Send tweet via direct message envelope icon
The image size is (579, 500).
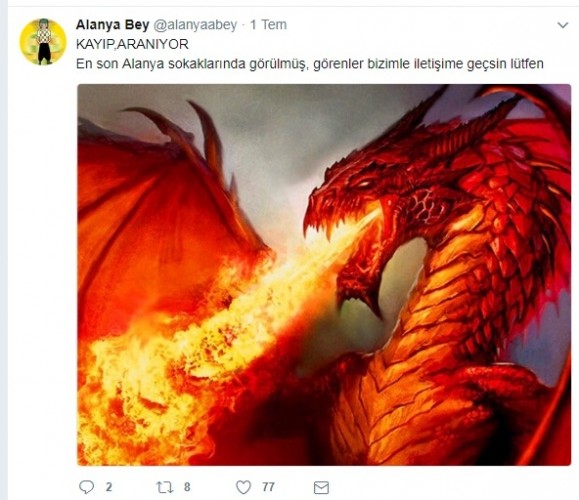321,487
